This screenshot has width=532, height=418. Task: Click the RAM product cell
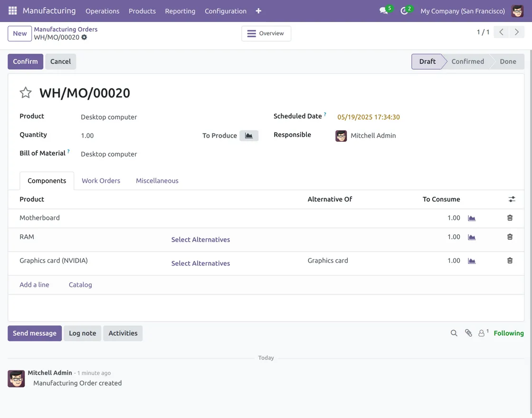(27, 237)
